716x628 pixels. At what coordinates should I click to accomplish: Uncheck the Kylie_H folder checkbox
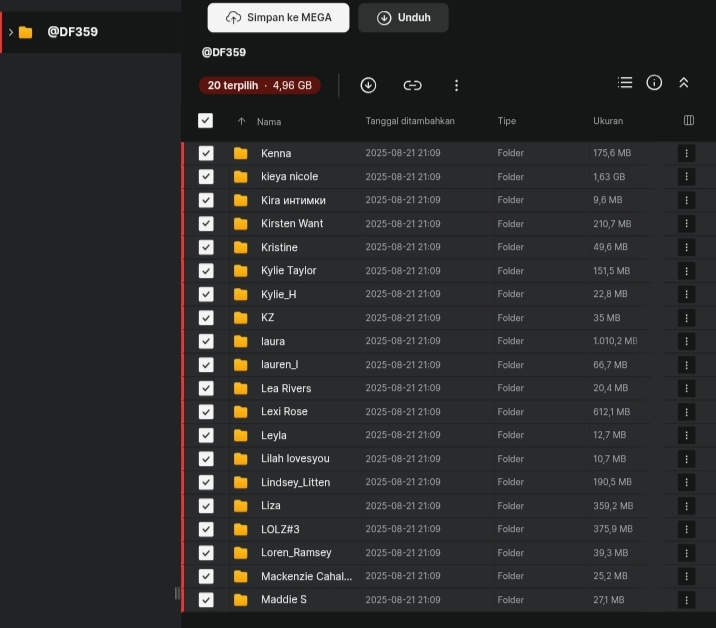click(x=206, y=294)
